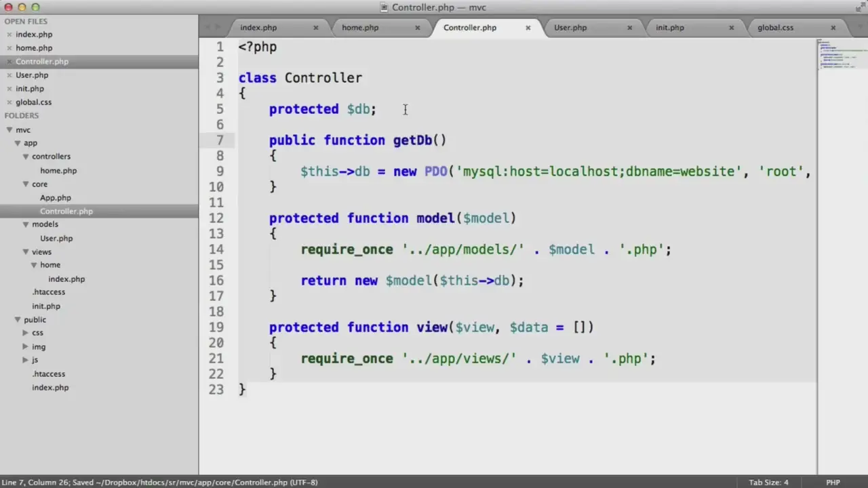
Task: Expand the js folder
Action: tap(26, 360)
